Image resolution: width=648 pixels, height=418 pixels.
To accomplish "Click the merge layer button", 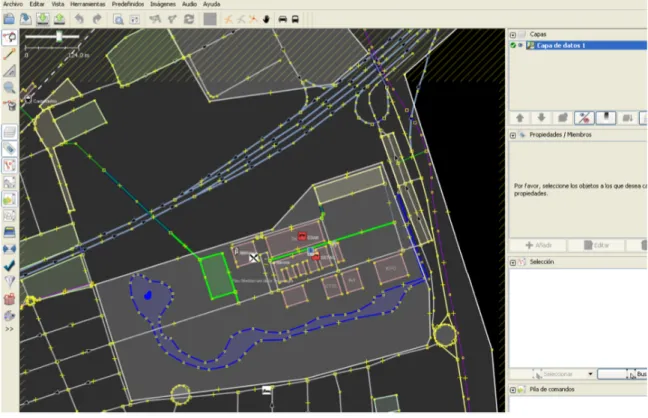I will pyautogui.click(x=627, y=118).
